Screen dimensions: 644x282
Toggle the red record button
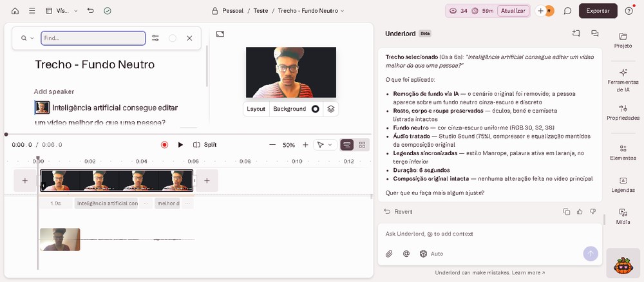(165, 145)
